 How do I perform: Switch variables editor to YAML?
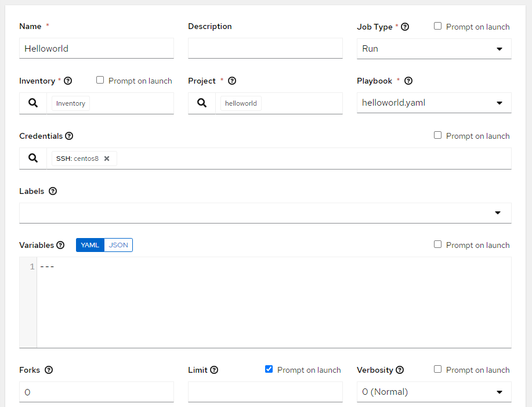[90, 245]
